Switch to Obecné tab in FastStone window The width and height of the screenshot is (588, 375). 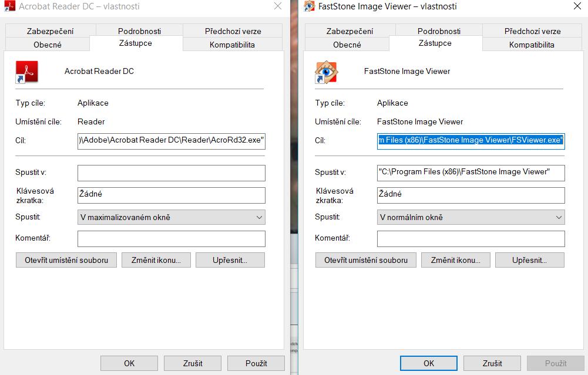pyautogui.click(x=347, y=45)
